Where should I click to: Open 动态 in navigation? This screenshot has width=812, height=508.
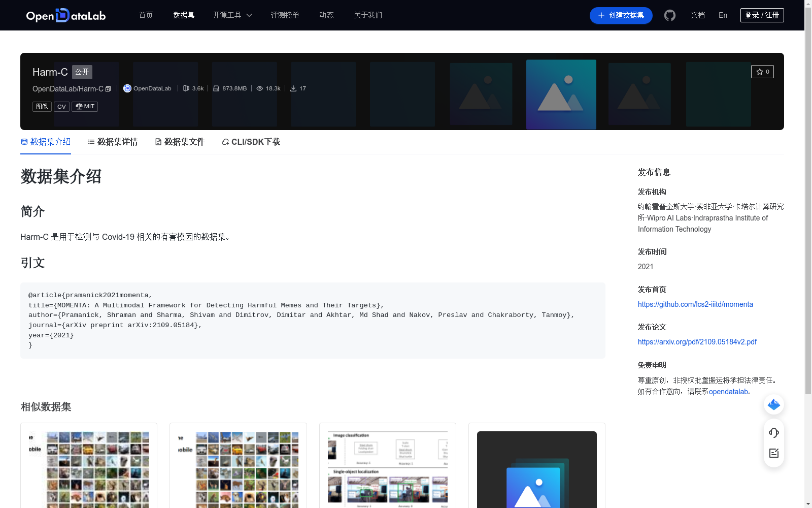pyautogui.click(x=326, y=15)
